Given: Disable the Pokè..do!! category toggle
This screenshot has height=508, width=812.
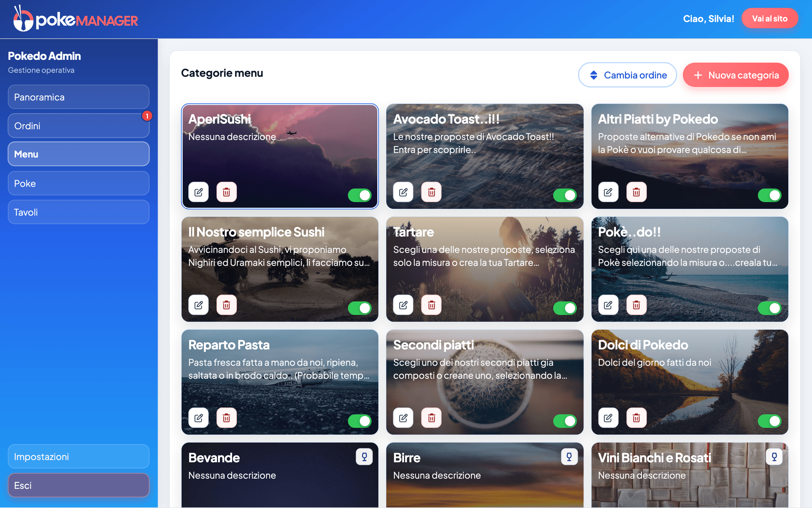Looking at the screenshot, I should pyautogui.click(x=769, y=308).
